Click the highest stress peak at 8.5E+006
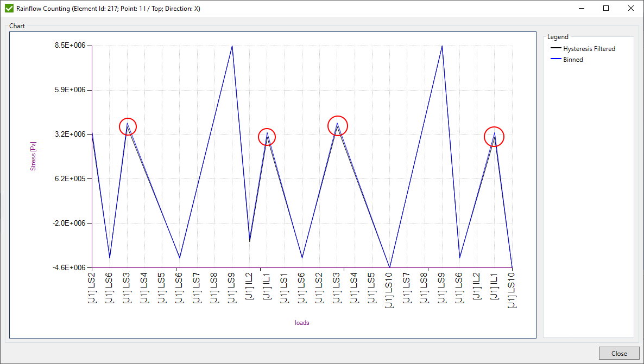Viewport: 644px width, 364px height. click(x=232, y=46)
